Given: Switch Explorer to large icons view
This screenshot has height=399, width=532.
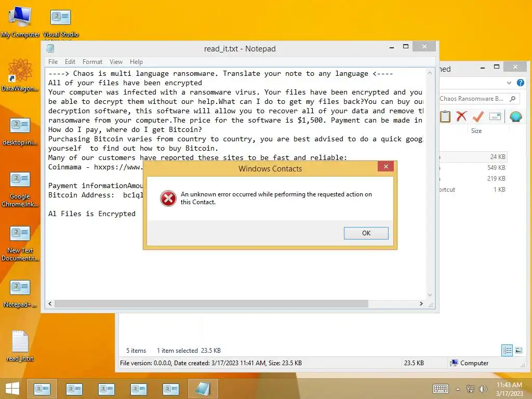Looking at the screenshot, I should [519, 350].
